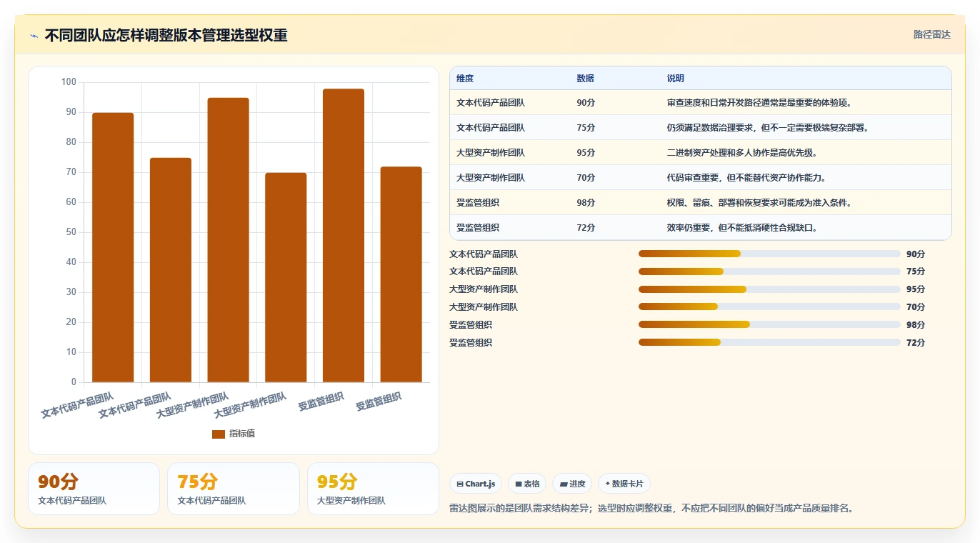
Task: Select the Chart.js chip
Action: click(476, 484)
